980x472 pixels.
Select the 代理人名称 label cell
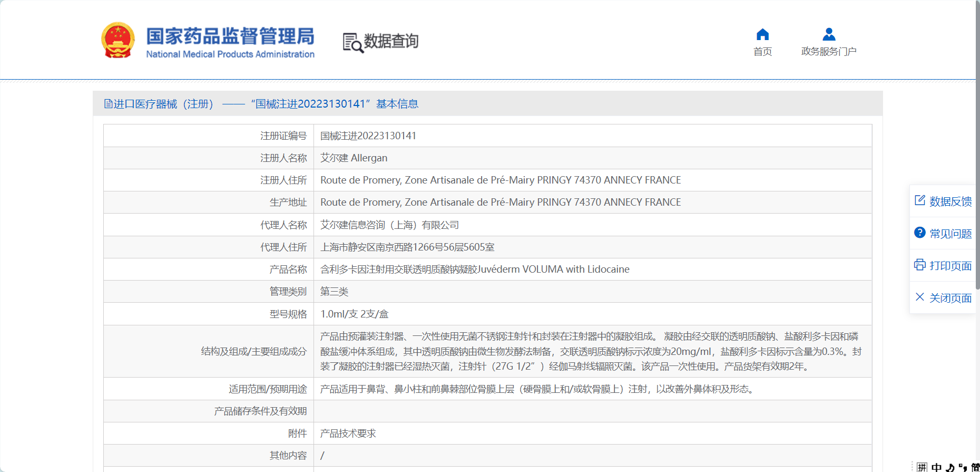(x=209, y=225)
